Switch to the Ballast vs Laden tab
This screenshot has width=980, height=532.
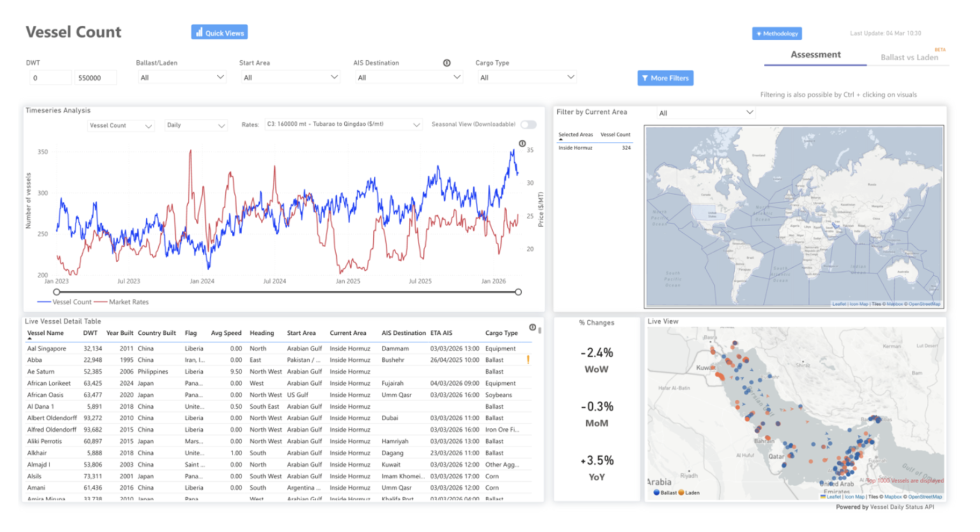[909, 57]
